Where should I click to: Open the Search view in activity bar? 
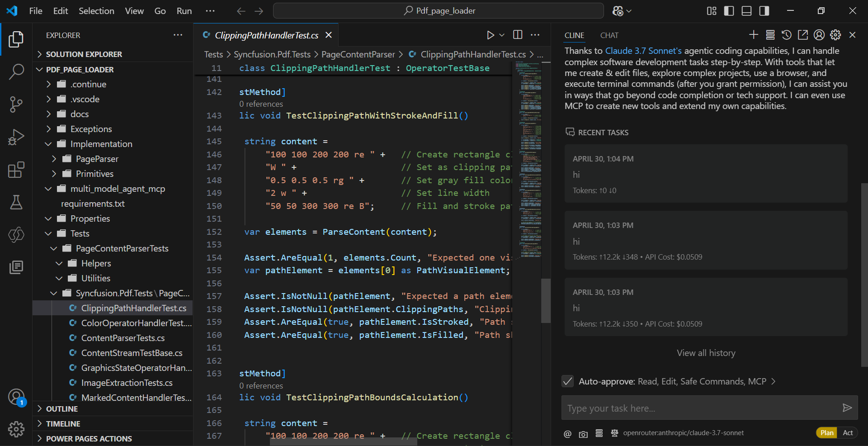coord(16,71)
